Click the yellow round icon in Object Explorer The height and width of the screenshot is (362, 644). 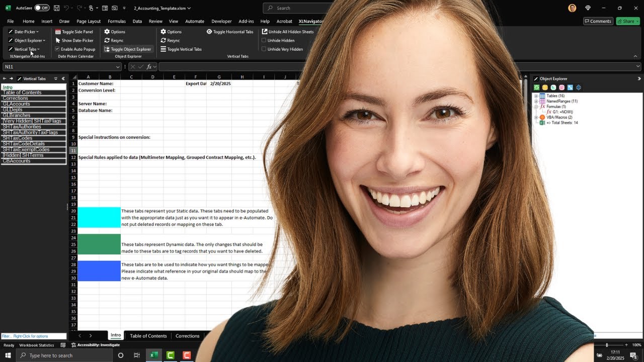545,87
